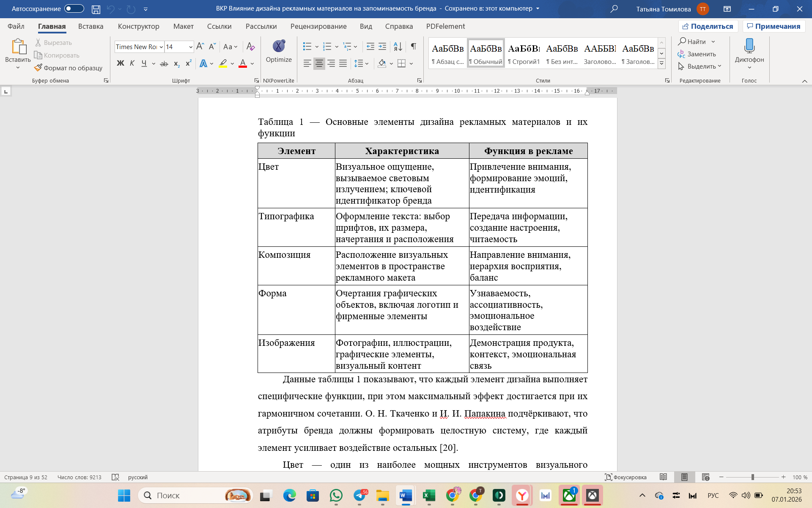The height and width of the screenshot is (508, 812).
Task: Click the Поделиться button
Action: point(708,26)
